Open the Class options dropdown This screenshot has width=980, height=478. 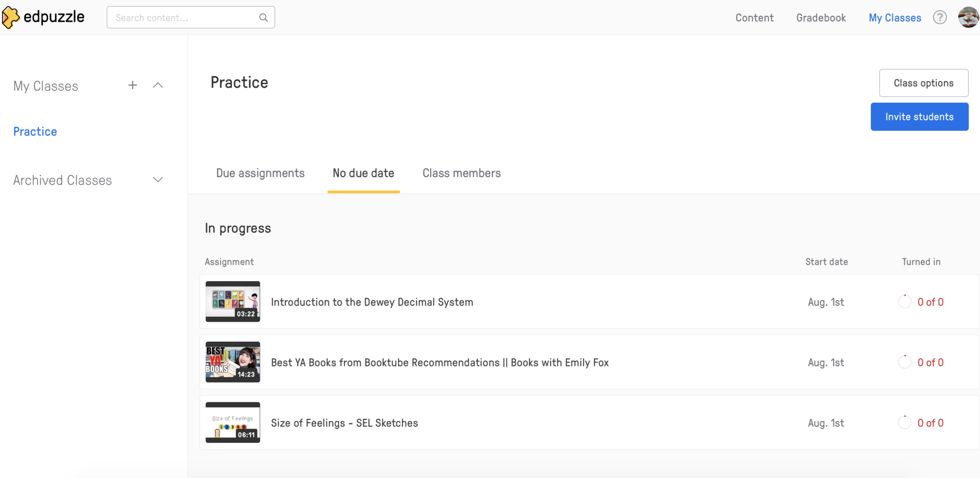(x=924, y=83)
